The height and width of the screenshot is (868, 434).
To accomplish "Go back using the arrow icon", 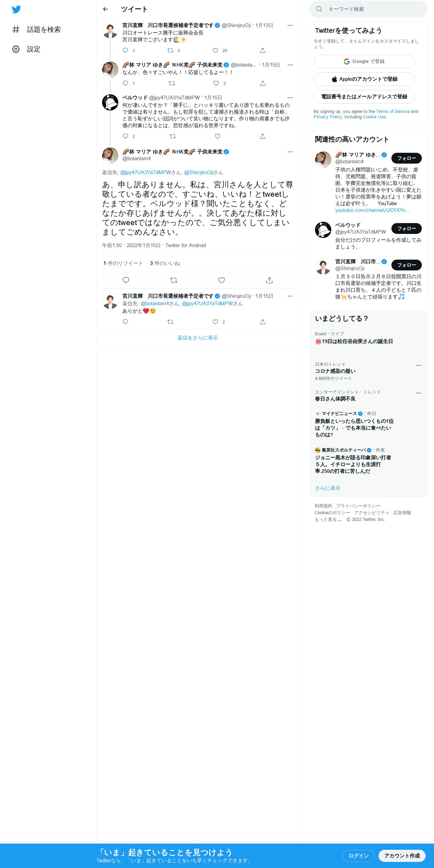I will point(105,9).
